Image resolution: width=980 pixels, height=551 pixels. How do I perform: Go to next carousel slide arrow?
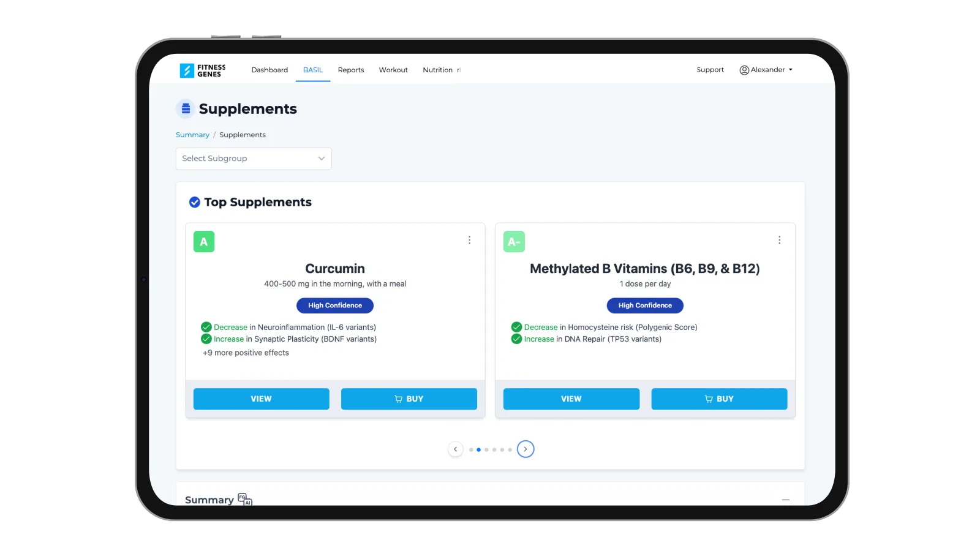pos(526,449)
